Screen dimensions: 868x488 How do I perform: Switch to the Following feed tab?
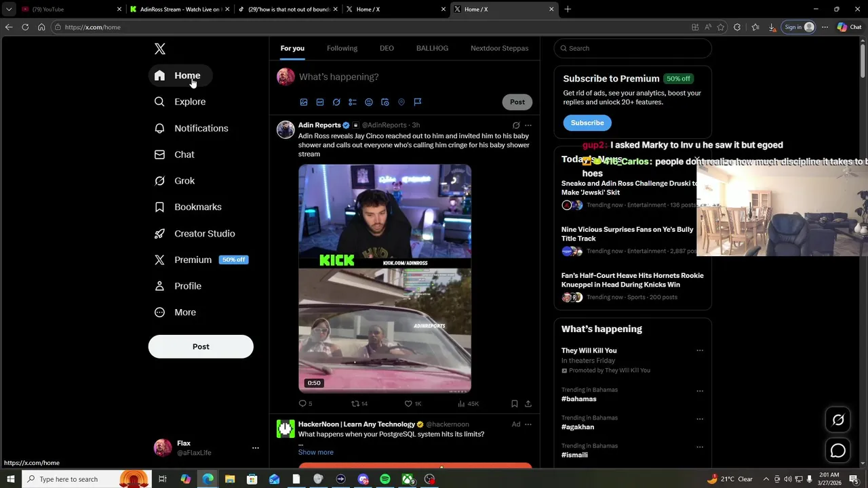[342, 48]
